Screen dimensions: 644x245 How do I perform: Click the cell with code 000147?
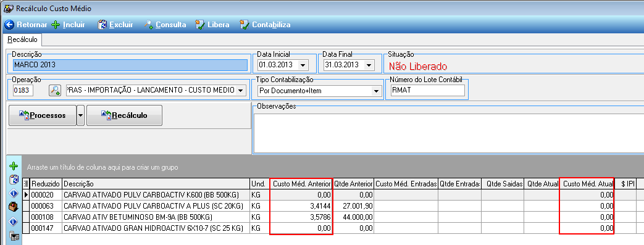(46, 228)
